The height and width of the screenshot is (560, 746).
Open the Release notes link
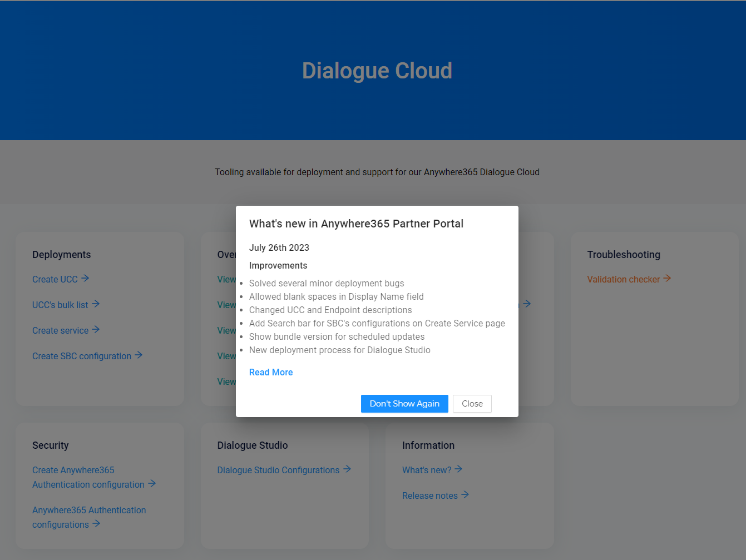[x=430, y=495]
